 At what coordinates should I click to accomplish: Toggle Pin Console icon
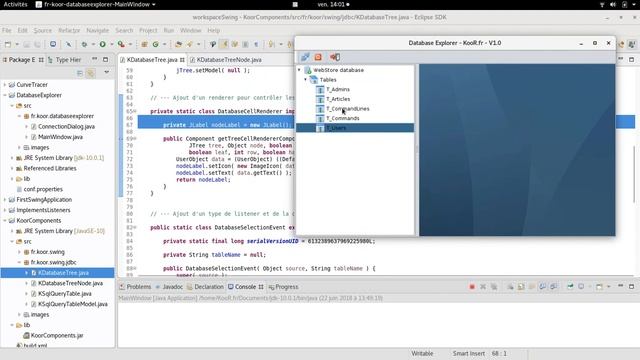point(570,287)
